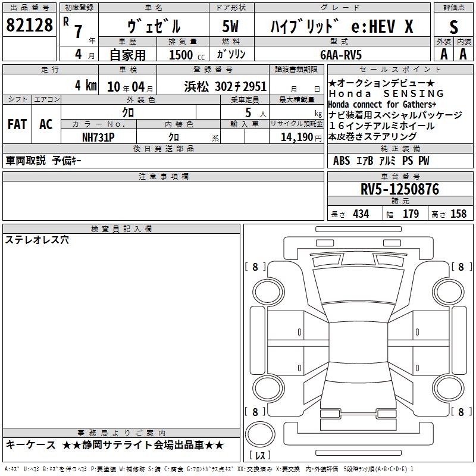Click the door type 5W
The height and width of the screenshot is (476, 476).
point(230,26)
